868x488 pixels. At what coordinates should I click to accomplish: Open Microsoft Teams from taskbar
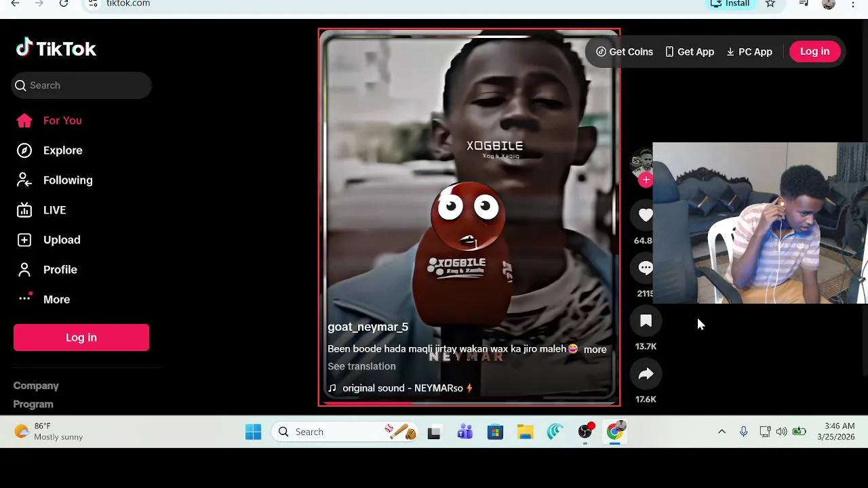pyautogui.click(x=465, y=432)
